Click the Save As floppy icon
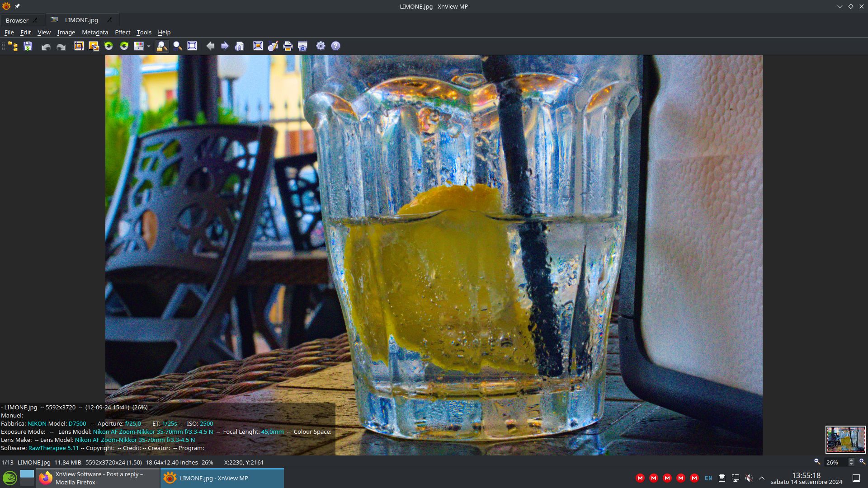868x488 pixels. pyautogui.click(x=28, y=46)
